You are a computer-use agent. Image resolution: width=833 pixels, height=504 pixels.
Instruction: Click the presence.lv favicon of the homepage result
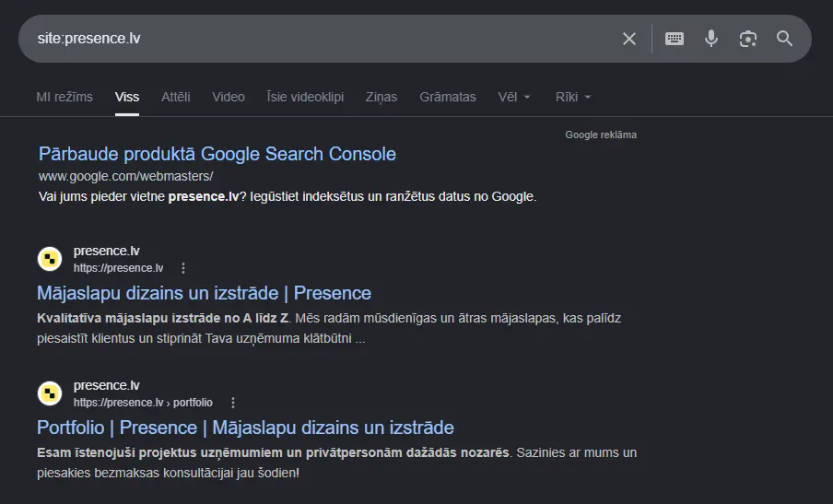[x=50, y=259]
